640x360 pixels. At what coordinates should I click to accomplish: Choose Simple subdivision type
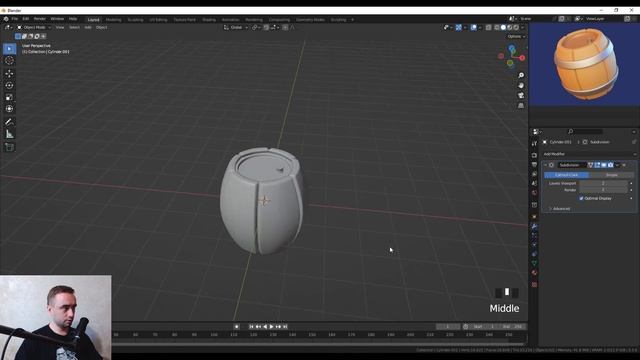(611, 175)
